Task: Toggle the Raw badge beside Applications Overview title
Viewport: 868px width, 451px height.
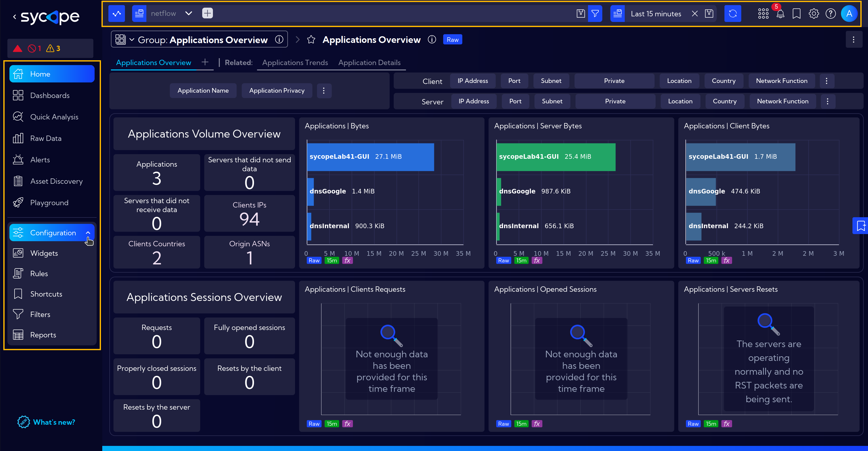Action: coord(452,40)
